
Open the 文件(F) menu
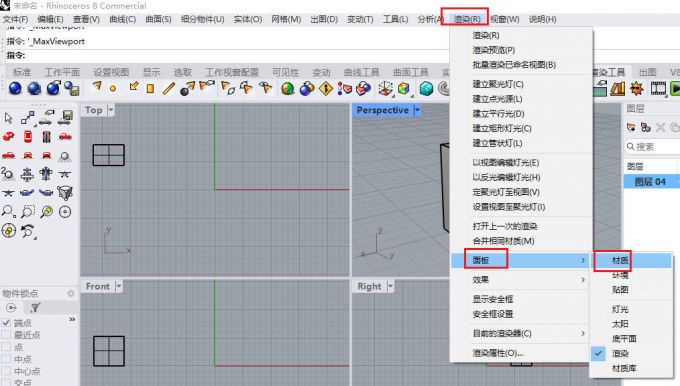tap(16, 19)
